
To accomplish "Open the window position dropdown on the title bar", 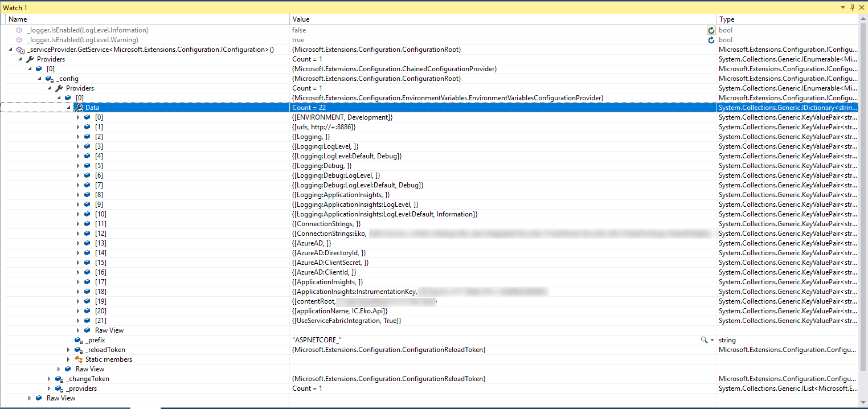I will tap(842, 7).
